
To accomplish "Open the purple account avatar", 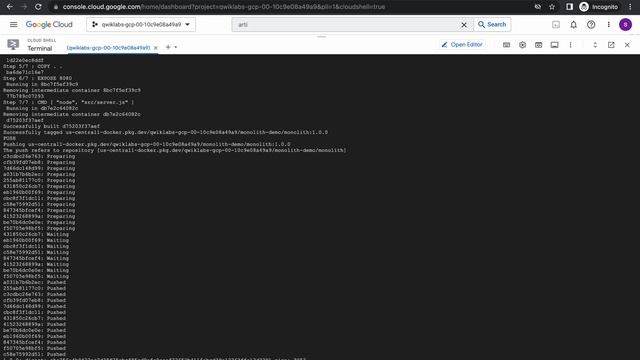I will 625,24.
